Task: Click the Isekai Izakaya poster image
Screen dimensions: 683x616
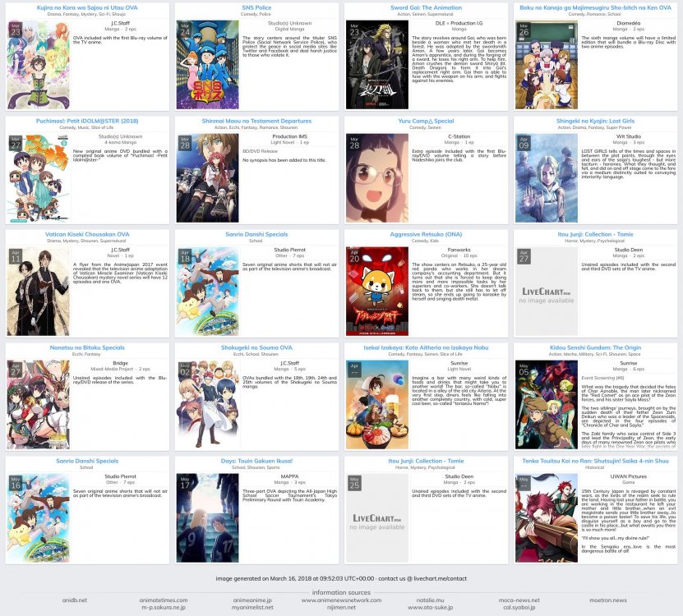Action: (x=377, y=405)
